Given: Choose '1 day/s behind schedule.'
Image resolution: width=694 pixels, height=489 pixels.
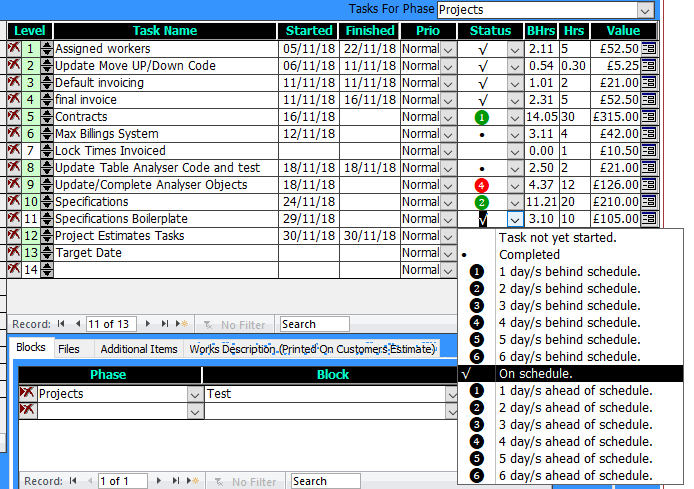Looking at the screenshot, I should tap(571, 271).
